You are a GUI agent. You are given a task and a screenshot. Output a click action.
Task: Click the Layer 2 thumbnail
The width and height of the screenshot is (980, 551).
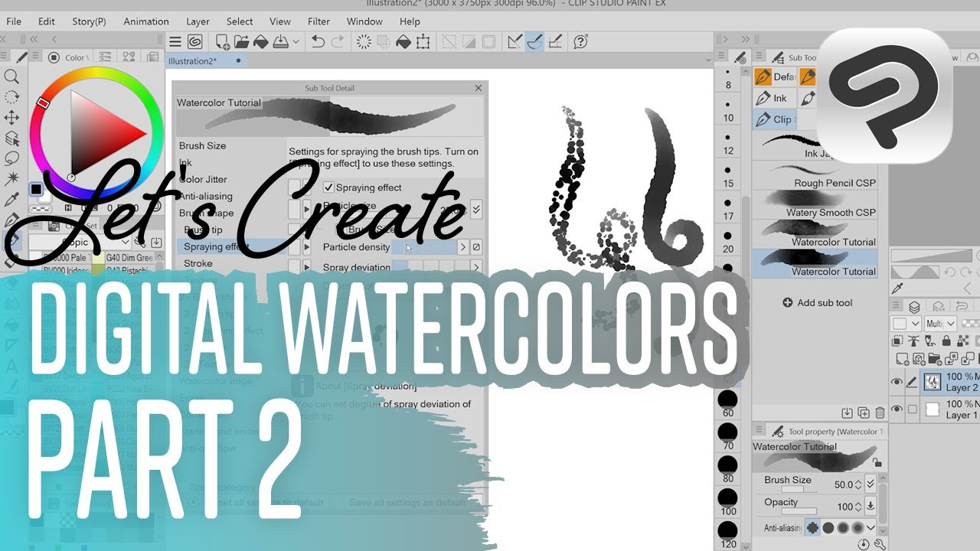click(x=932, y=381)
